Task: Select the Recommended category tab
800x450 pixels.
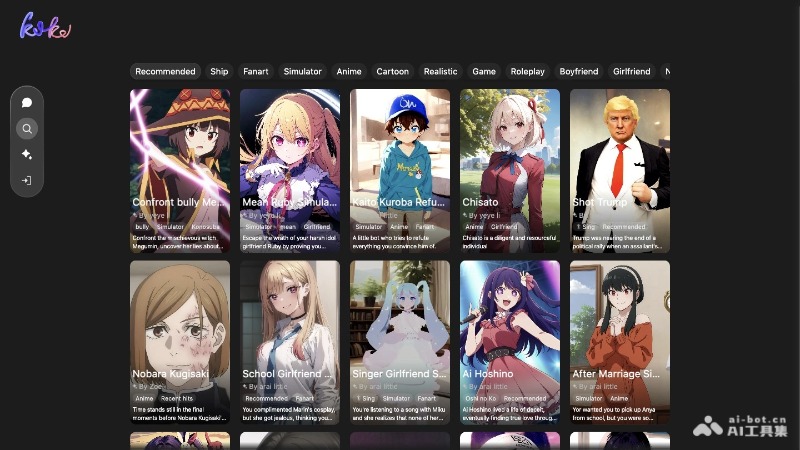Action: [165, 71]
